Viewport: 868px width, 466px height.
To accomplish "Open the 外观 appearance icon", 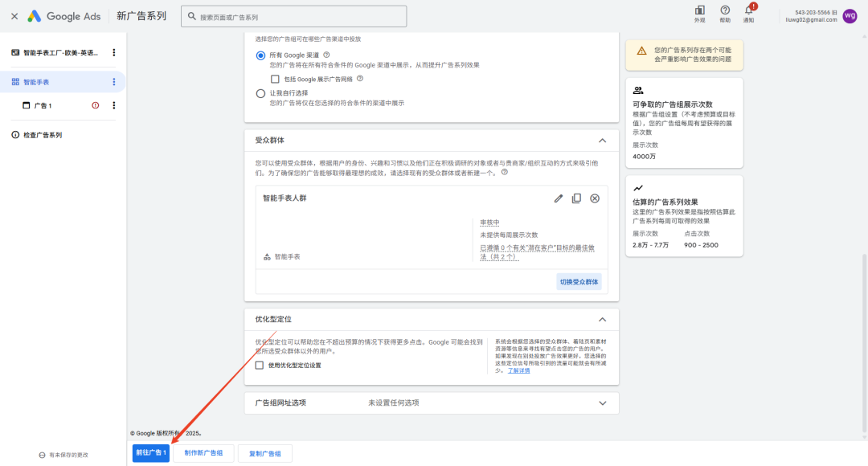I will click(699, 11).
